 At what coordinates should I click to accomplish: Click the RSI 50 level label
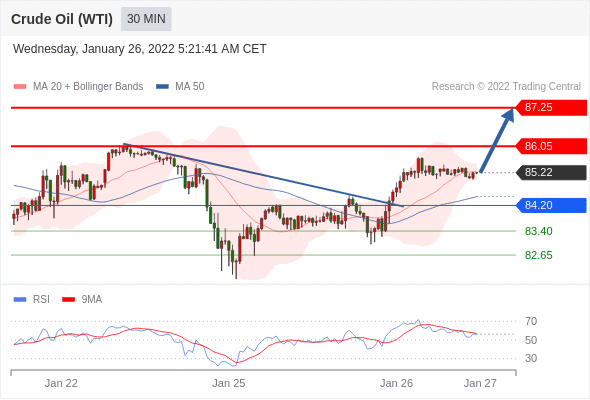tap(531, 340)
